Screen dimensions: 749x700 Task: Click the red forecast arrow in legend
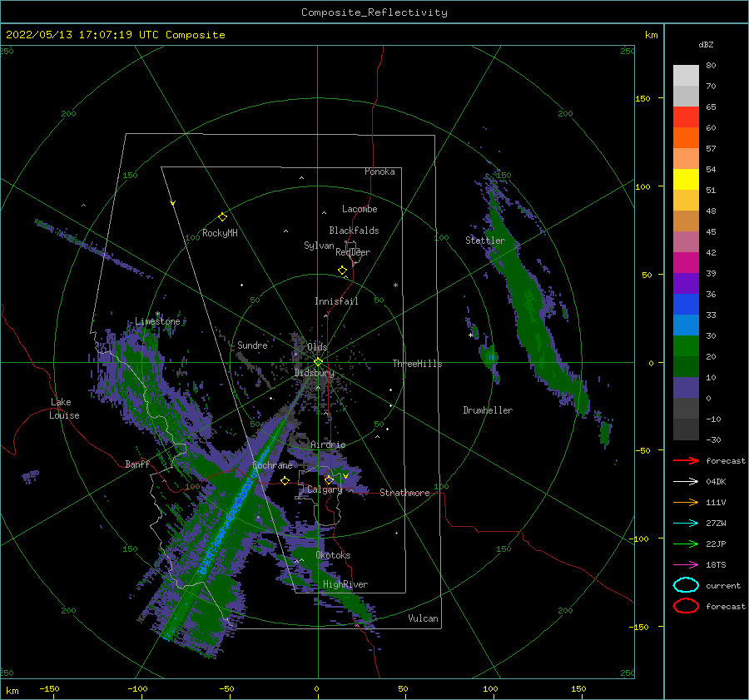686,460
